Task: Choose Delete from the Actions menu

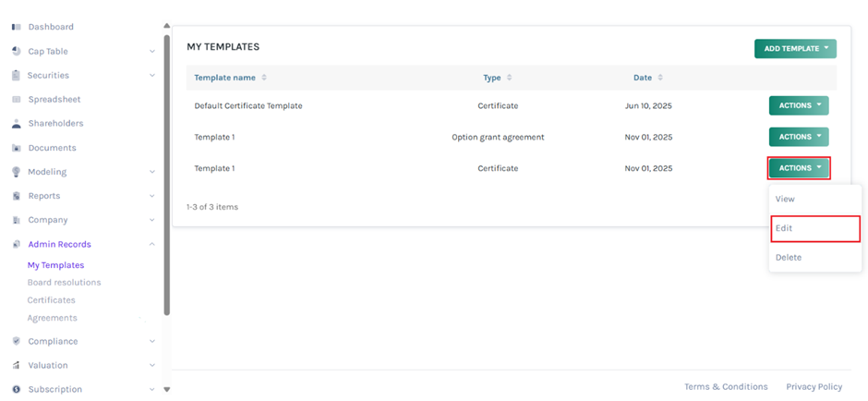Action: coord(789,258)
